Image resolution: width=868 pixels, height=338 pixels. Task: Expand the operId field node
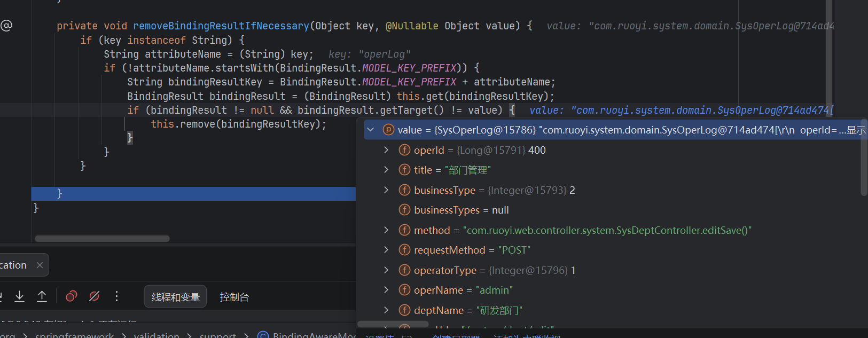[386, 150]
